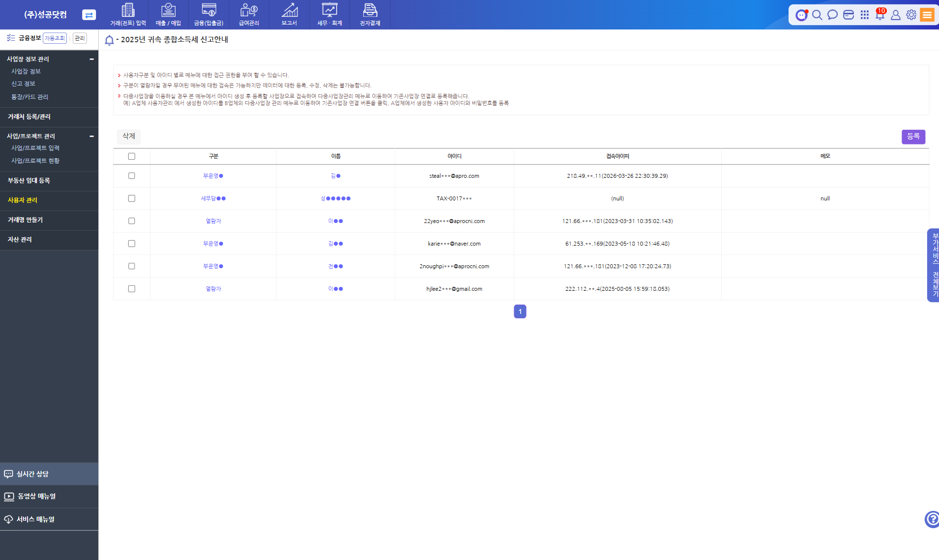Open the 거래(전표) 입력 menu
Screen dimensions: 939x560
click(128, 15)
